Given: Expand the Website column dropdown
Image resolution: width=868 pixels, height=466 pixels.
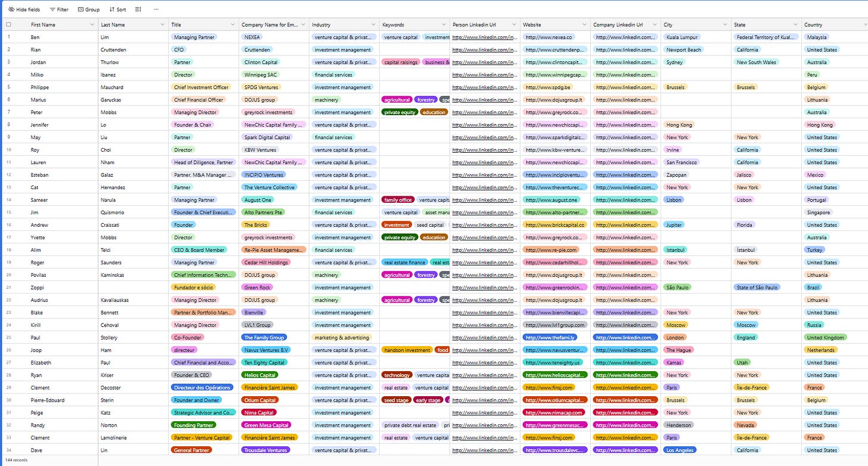Looking at the screenshot, I should [584, 24].
